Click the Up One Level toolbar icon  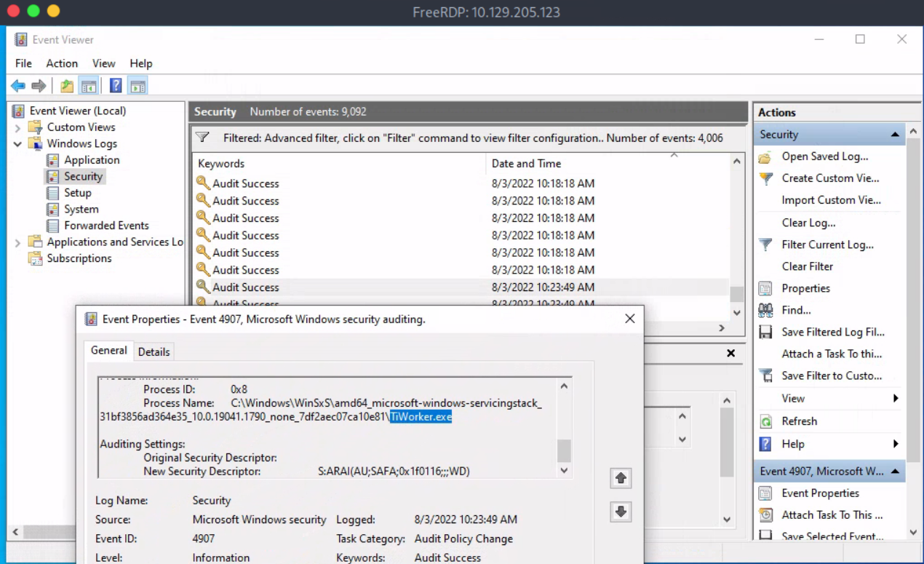pos(67,86)
